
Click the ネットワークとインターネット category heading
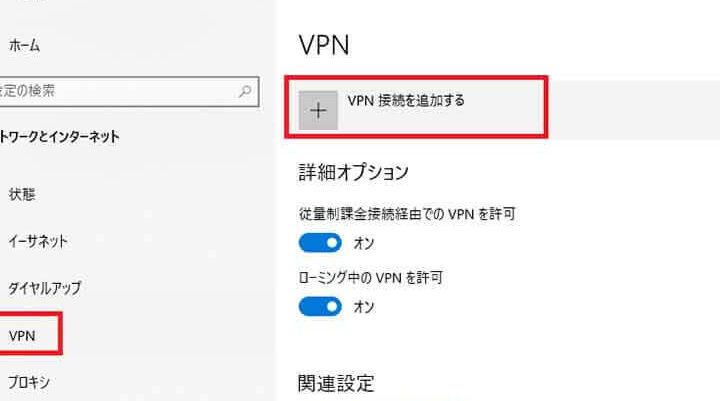(x=60, y=136)
